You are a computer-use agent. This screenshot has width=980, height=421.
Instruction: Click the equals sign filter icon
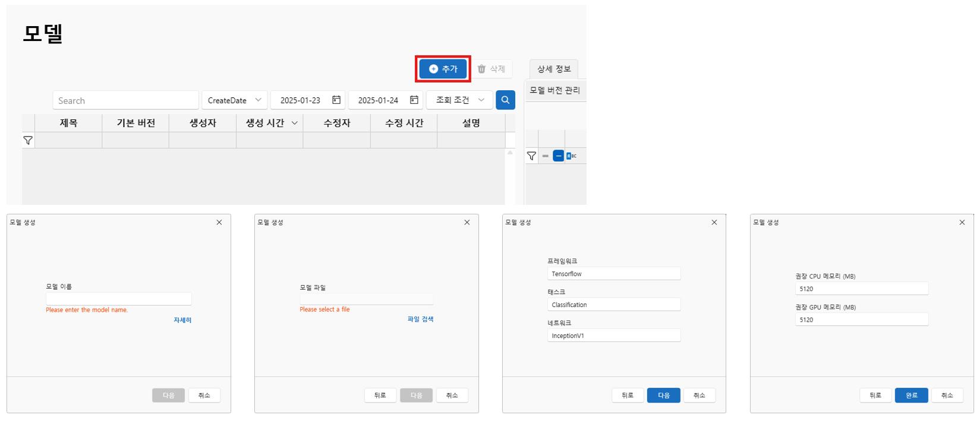[545, 156]
